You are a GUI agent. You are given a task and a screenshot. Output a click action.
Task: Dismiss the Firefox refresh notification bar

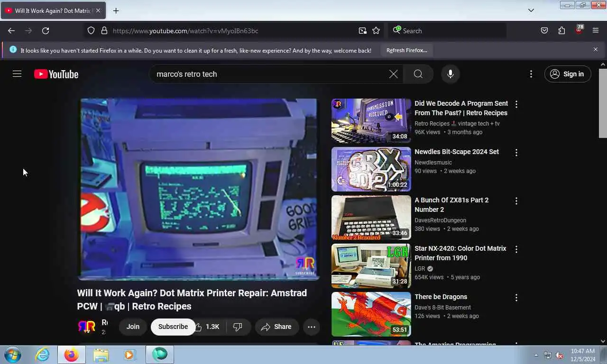point(596,49)
